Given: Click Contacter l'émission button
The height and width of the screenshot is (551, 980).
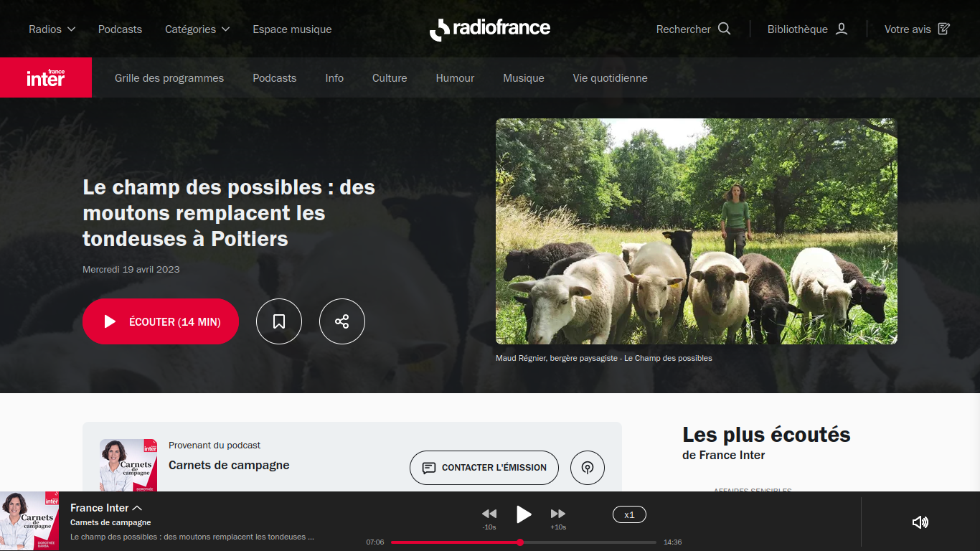Looking at the screenshot, I should [484, 468].
